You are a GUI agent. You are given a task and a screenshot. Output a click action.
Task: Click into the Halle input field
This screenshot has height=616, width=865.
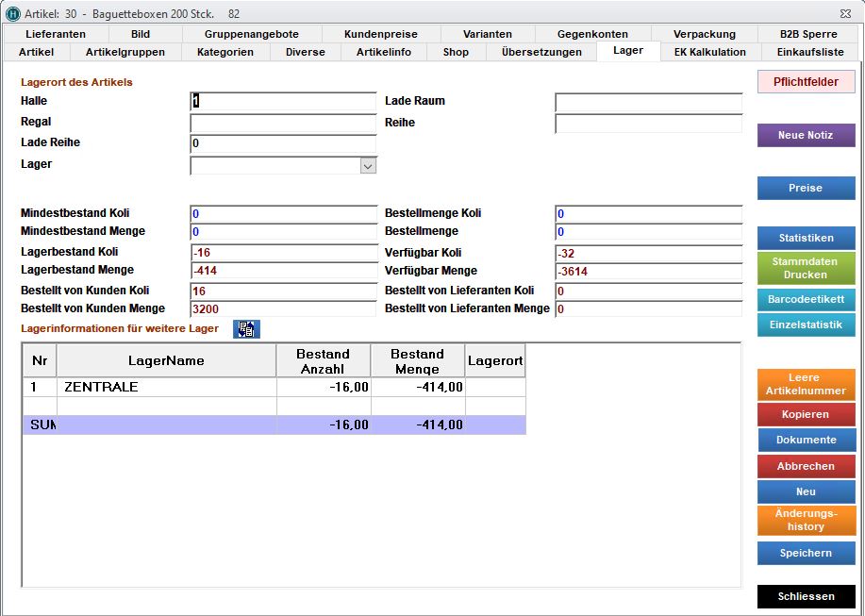click(283, 102)
